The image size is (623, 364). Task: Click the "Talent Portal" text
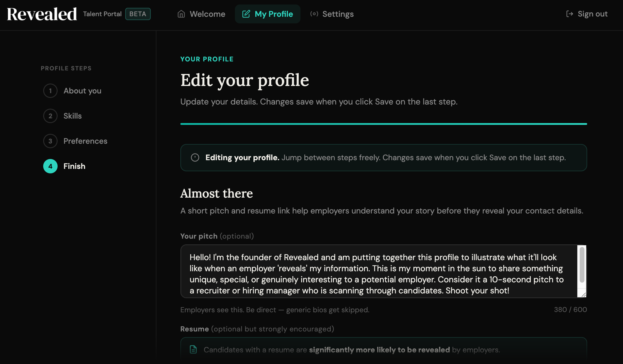point(102,14)
